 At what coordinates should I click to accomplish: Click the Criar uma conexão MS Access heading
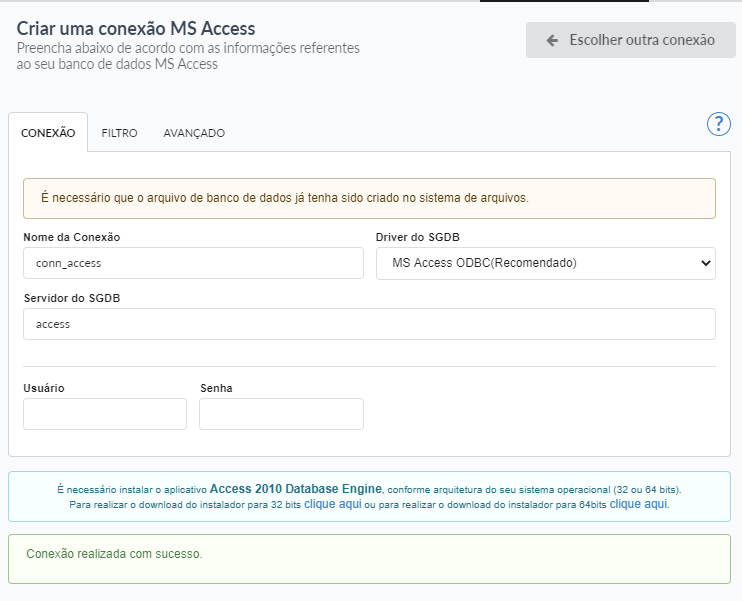[136, 28]
